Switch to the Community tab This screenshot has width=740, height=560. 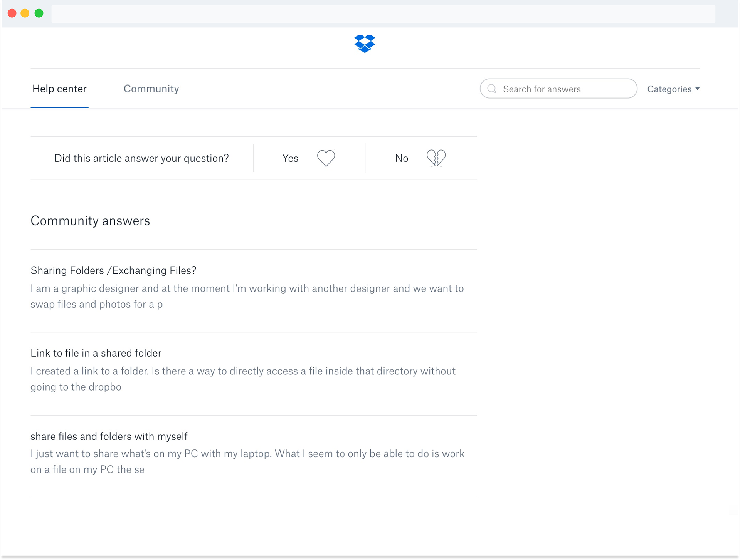point(151,89)
